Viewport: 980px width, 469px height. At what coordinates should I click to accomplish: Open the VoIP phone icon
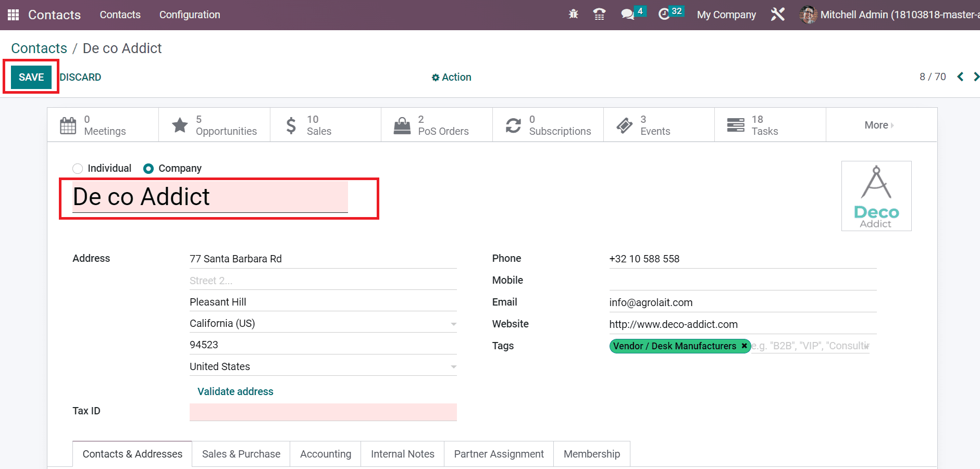[599, 15]
